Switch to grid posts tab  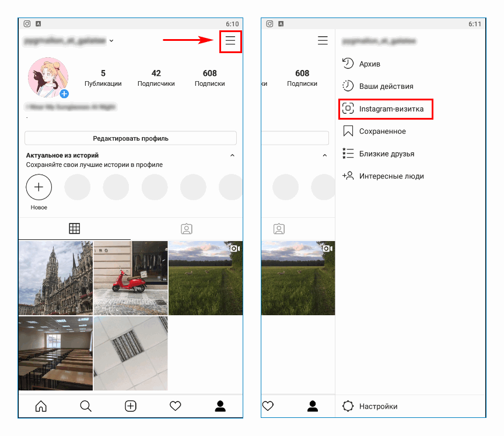click(75, 229)
